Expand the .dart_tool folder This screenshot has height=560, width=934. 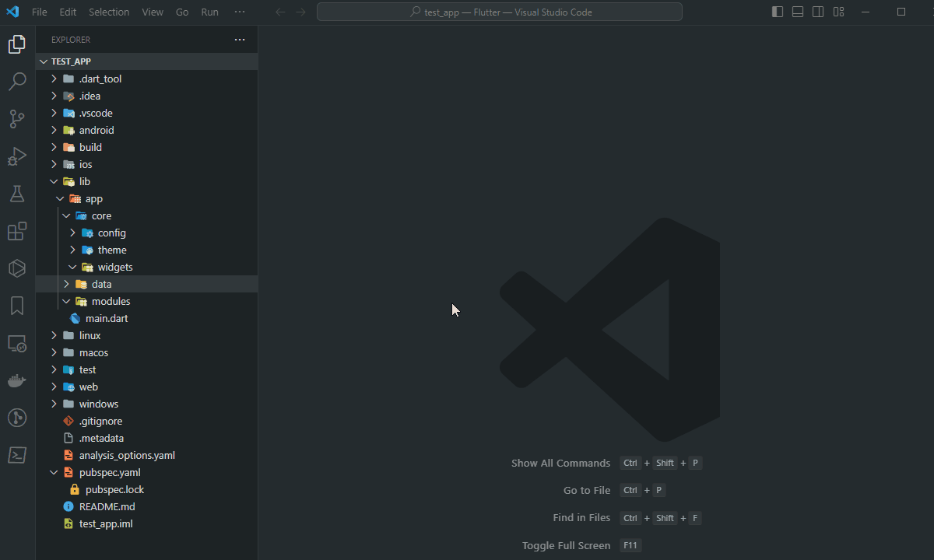(54, 79)
